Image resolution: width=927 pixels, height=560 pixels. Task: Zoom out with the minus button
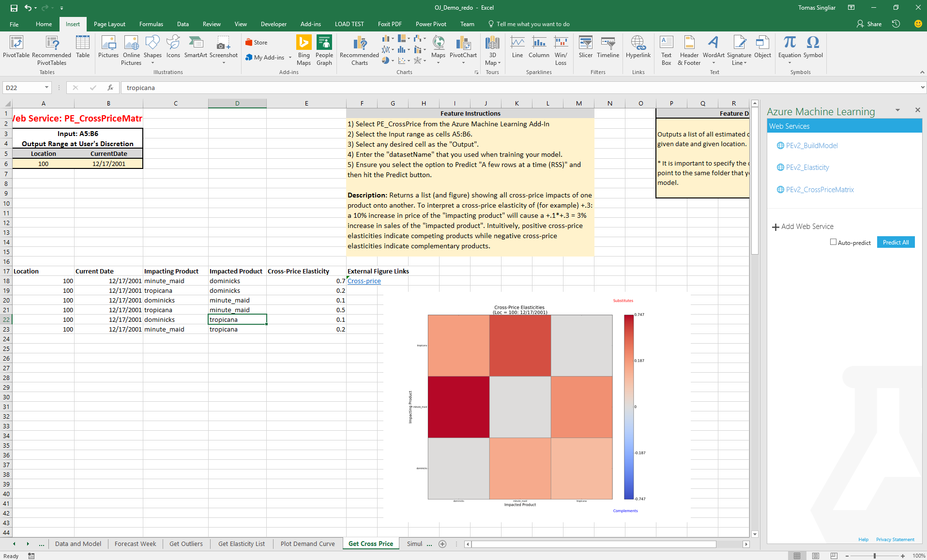click(847, 556)
